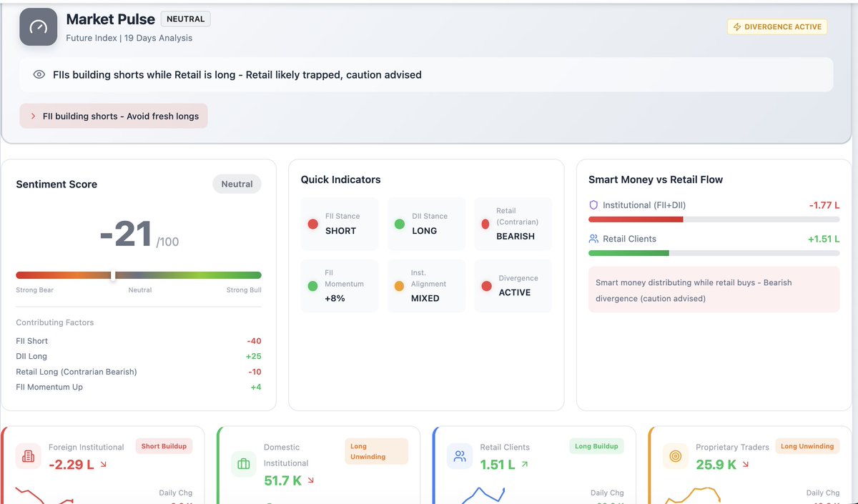Click the Future Index | 19 Days Analysis subtitle
Image resolution: width=858 pixels, height=504 pixels.
click(x=129, y=38)
